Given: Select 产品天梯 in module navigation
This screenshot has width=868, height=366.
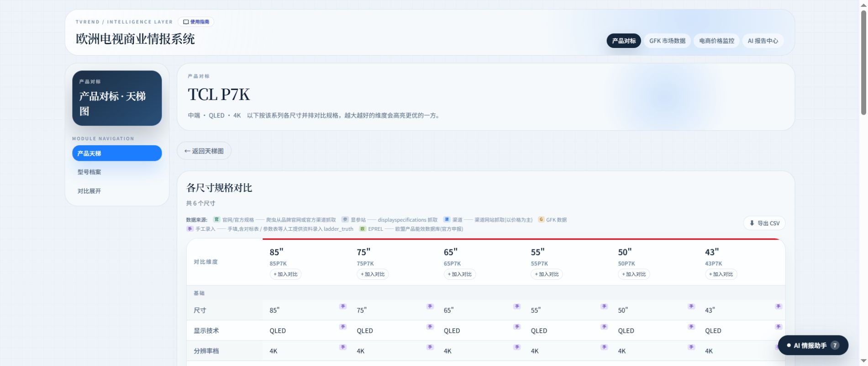Looking at the screenshot, I should (x=117, y=153).
